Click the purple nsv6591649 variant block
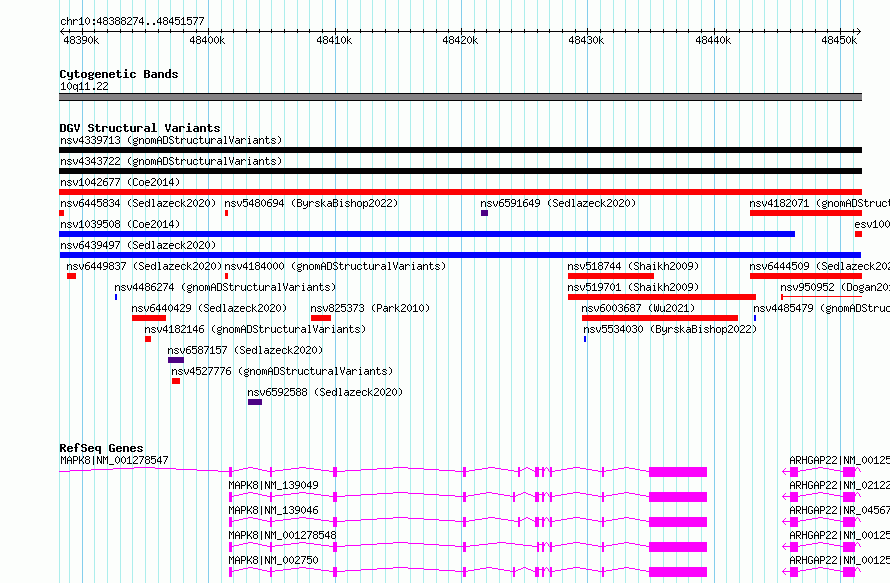 484,213
